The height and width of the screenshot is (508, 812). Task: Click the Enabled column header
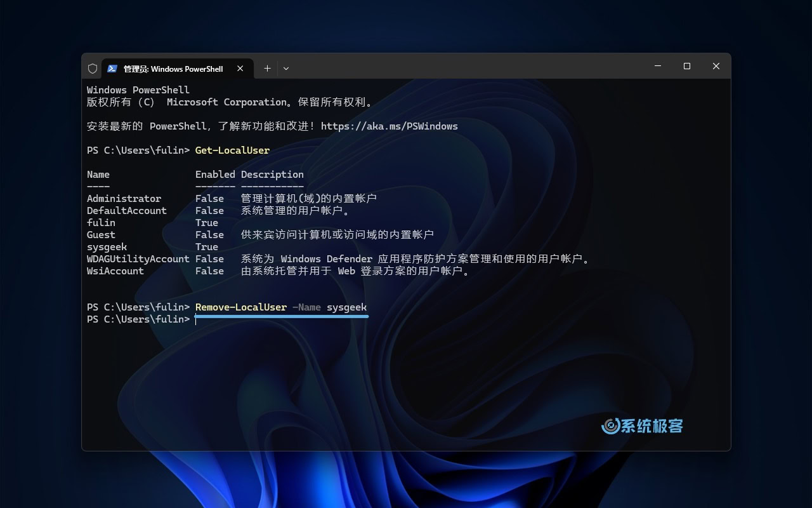215,175
